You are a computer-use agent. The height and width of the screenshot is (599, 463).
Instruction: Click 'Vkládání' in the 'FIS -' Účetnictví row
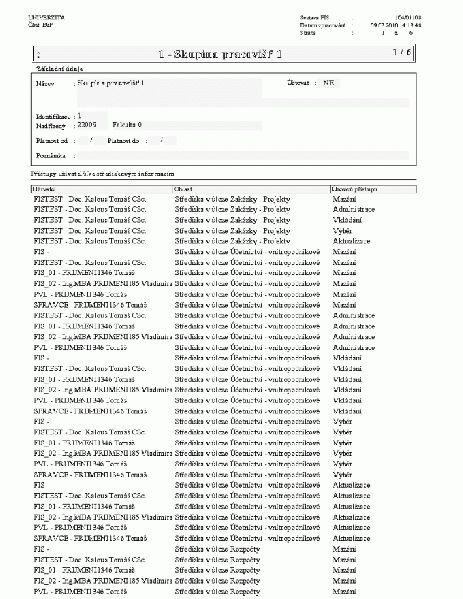click(347, 358)
